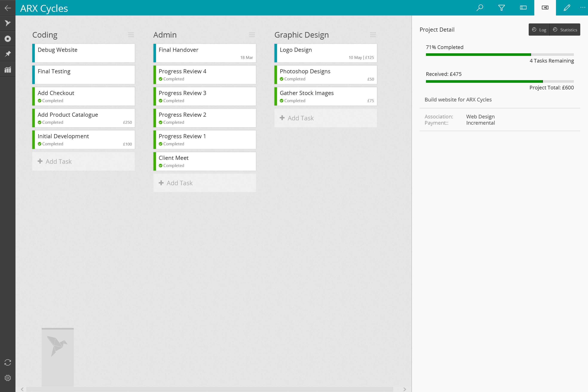Image resolution: width=588 pixels, height=392 pixels.
Task: Click the pencil edit project icon
Action: click(x=567, y=8)
